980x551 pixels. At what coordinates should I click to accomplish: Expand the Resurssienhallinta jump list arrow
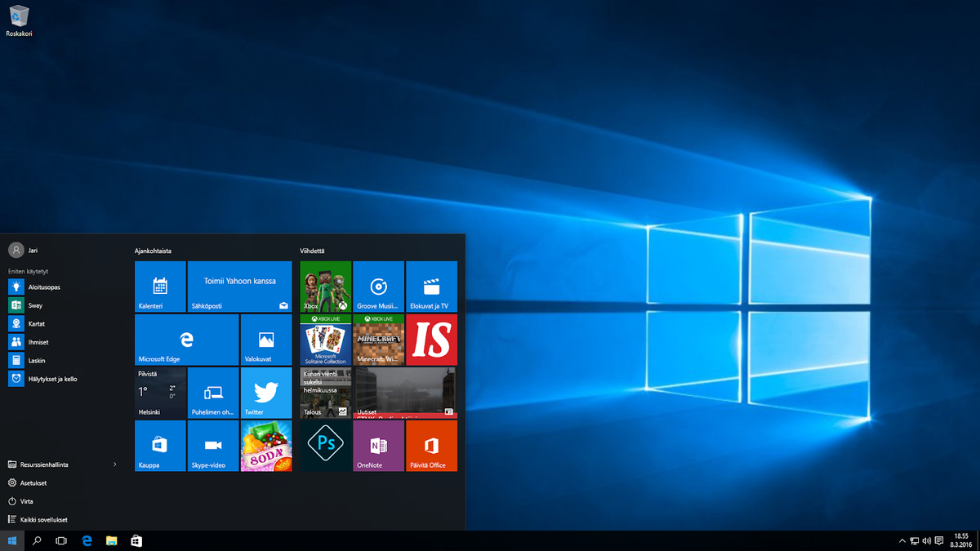(x=114, y=464)
